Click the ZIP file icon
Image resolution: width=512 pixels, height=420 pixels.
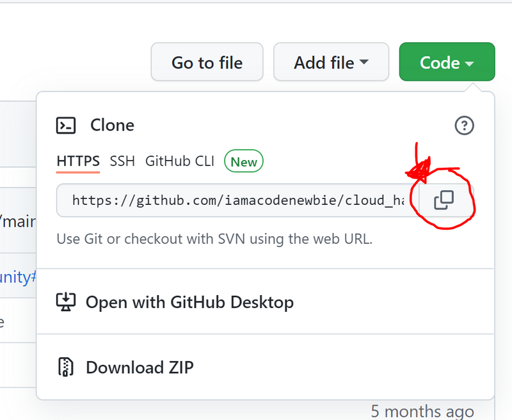pos(66,367)
